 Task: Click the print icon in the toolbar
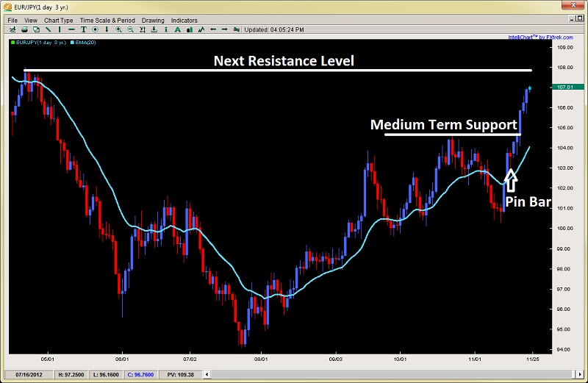tap(25, 29)
